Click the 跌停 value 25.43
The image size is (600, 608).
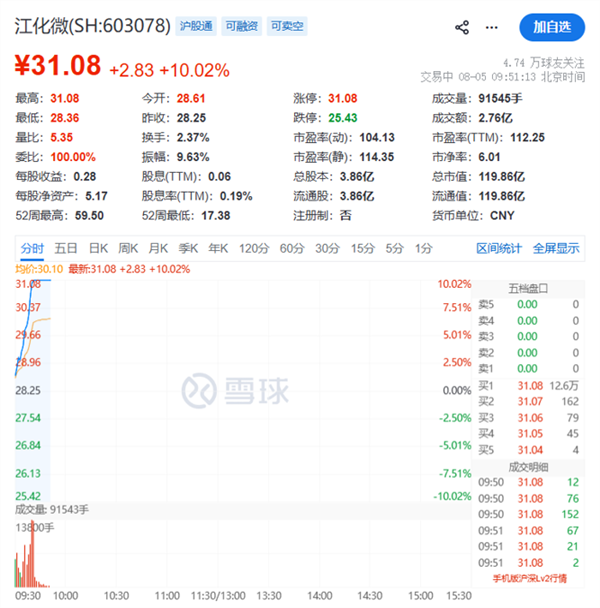coord(342,118)
